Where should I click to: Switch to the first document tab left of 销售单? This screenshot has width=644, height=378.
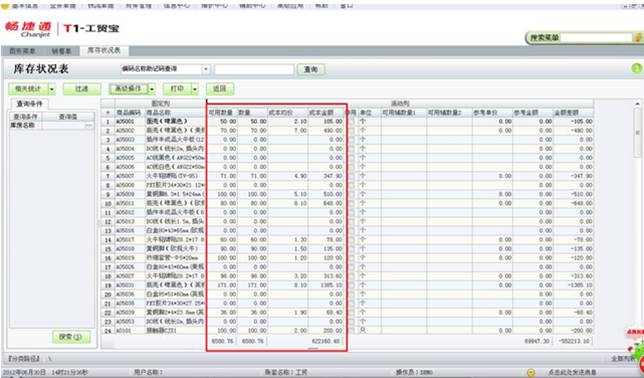tap(23, 51)
